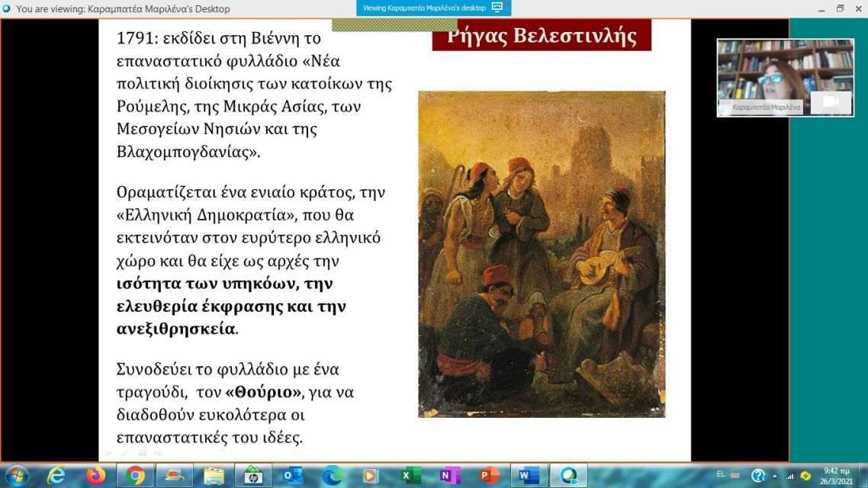Open the help question mark tray icon
The image size is (868, 488).
758,475
